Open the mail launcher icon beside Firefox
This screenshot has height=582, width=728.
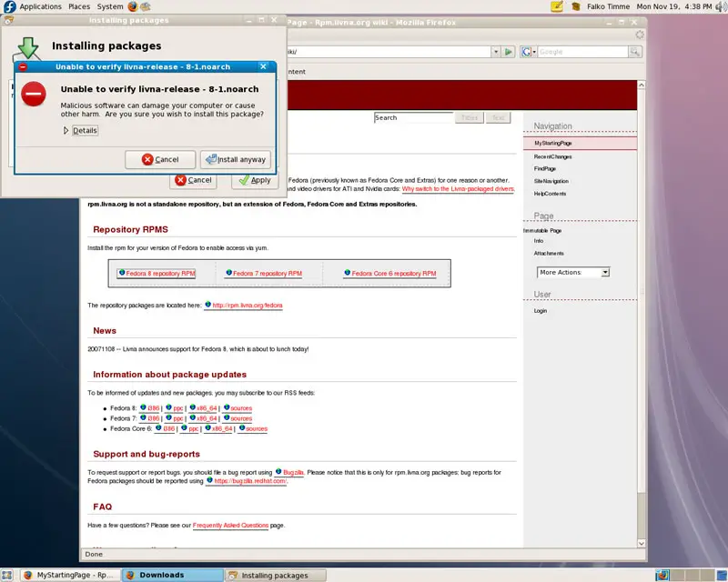point(146,6)
